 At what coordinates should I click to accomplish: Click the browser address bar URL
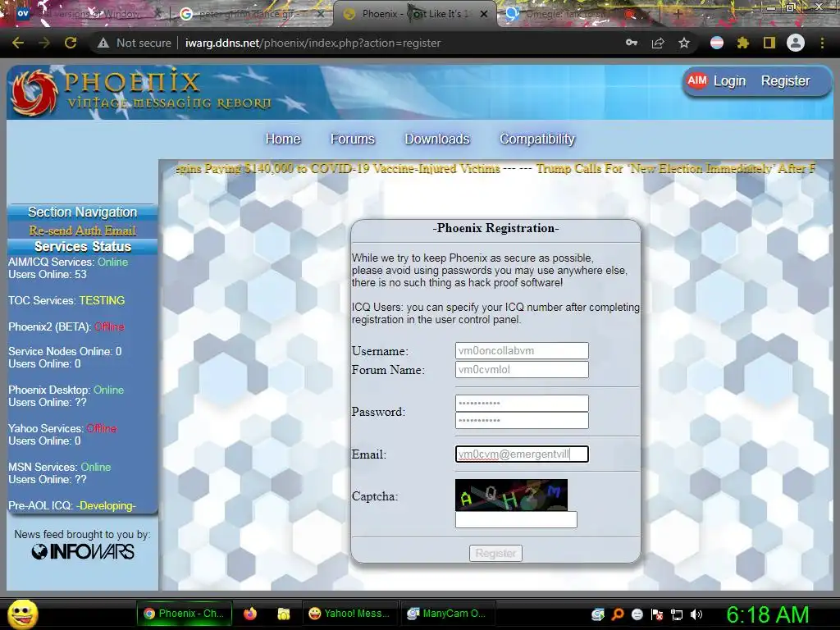click(x=313, y=43)
